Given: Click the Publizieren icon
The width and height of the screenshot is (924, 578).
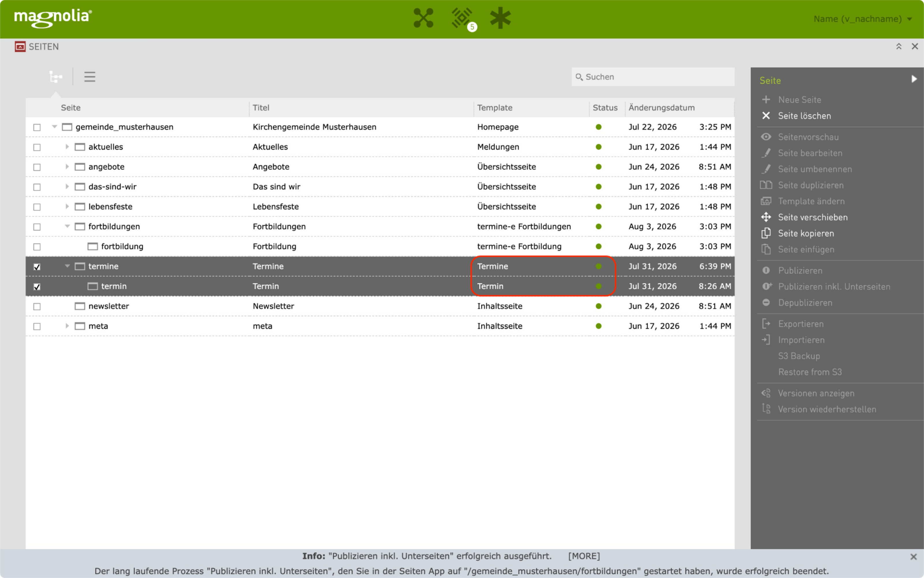Looking at the screenshot, I should pos(766,271).
